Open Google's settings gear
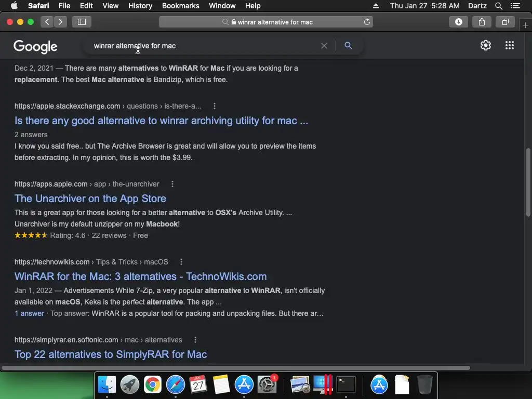 coord(486,45)
